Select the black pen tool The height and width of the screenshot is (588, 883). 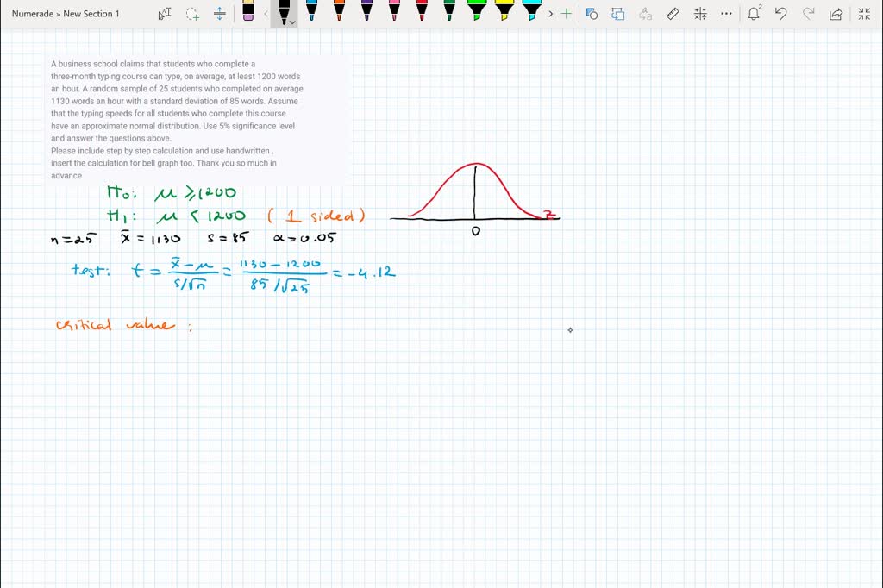[x=282, y=16]
